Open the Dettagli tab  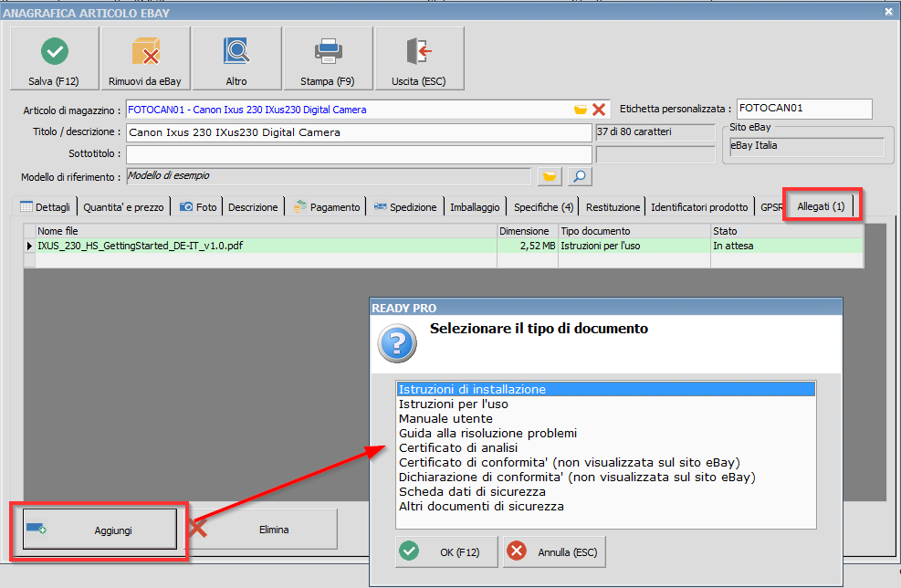coord(46,207)
